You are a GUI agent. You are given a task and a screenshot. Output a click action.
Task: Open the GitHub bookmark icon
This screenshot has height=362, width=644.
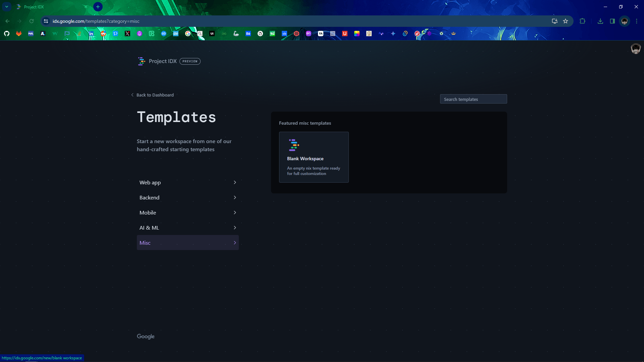7,34
